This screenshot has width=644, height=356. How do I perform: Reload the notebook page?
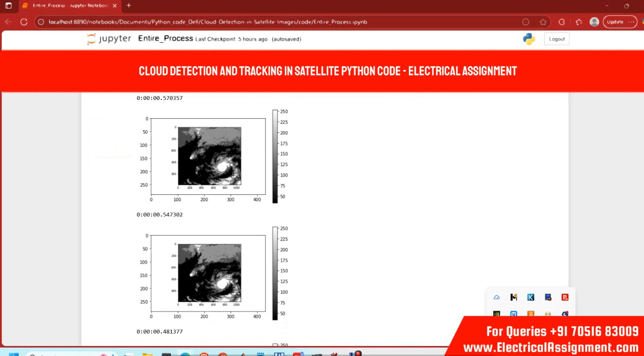coord(24,22)
